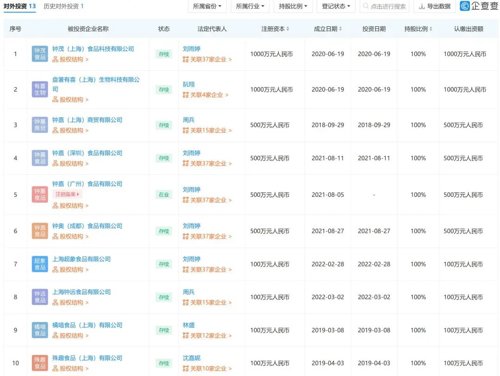Viewport: 500px width, 376px height.
Task: Click the orange company logo in row 6
Action: tap(40, 231)
